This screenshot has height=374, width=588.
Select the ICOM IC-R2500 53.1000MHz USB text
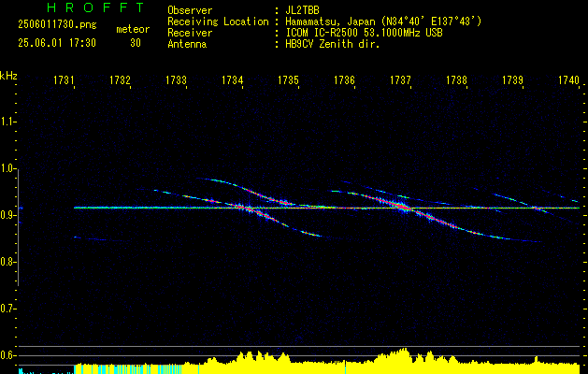364,33
